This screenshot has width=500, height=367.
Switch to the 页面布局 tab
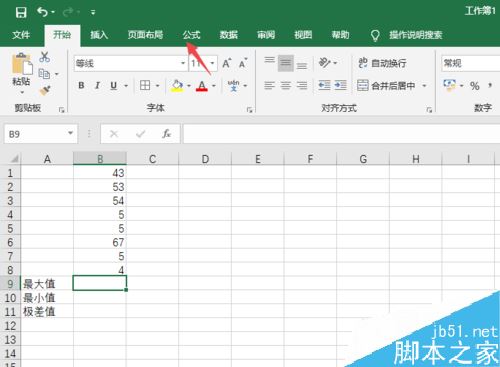coord(145,35)
